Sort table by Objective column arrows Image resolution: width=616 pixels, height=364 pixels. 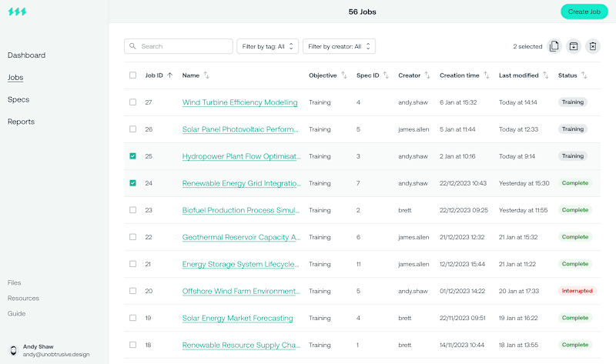tap(344, 75)
